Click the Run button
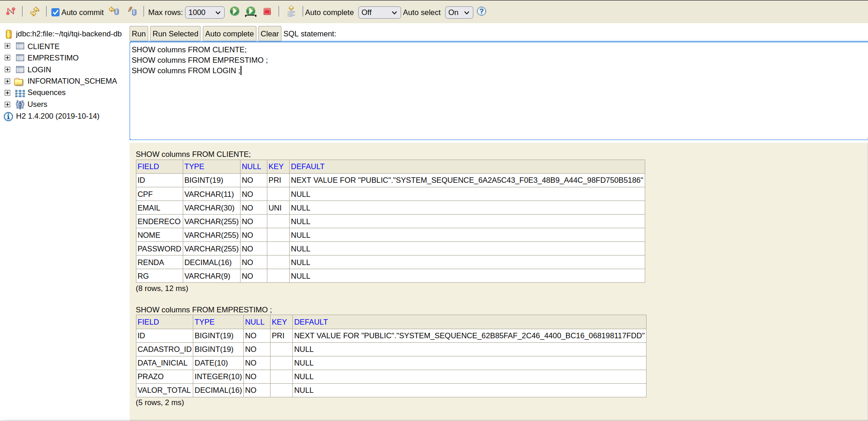 (x=139, y=34)
